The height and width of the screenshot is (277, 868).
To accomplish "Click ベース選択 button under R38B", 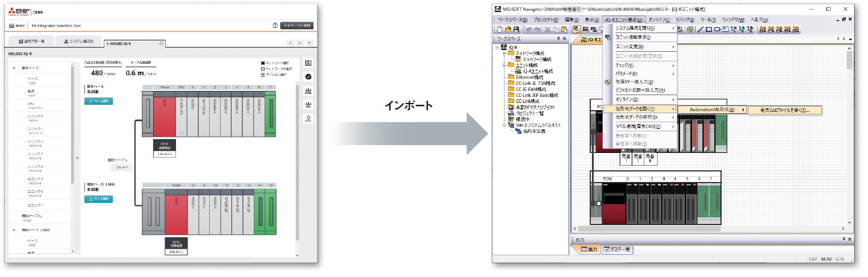I will (x=99, y=101).
